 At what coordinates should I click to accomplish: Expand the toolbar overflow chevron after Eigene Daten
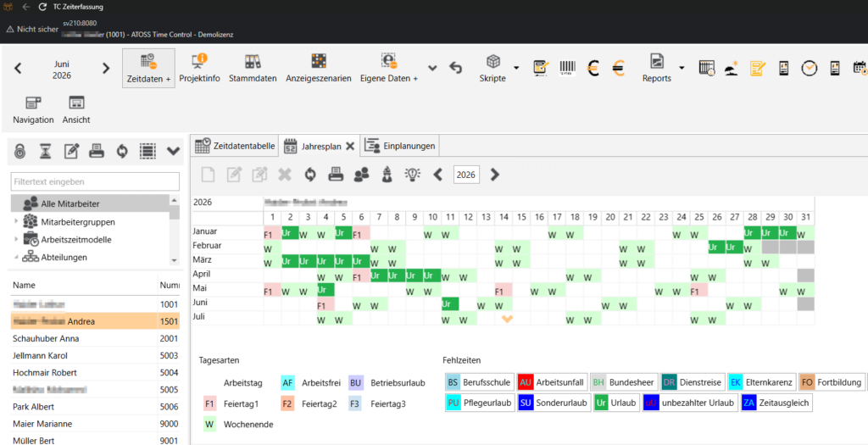tap(432, 68)
